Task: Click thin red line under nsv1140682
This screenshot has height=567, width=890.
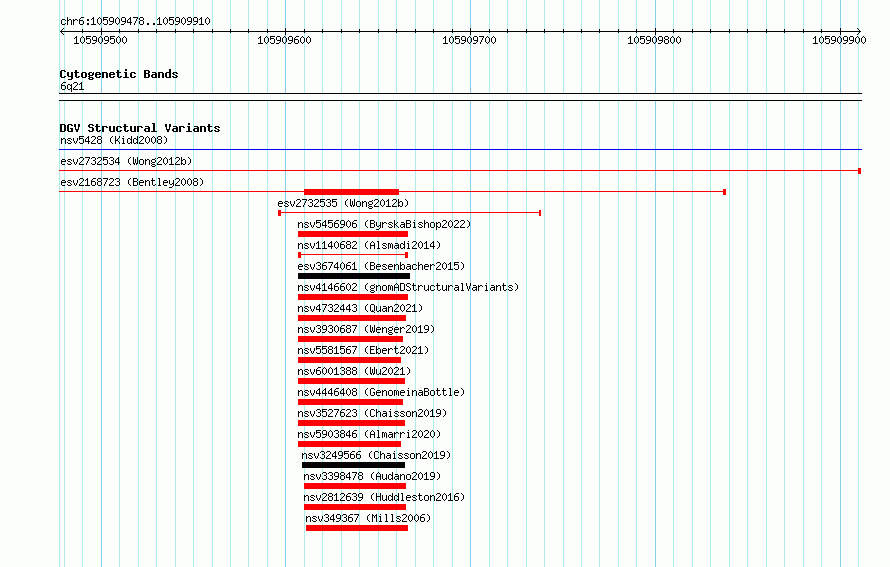Action: tap(353, 255)
